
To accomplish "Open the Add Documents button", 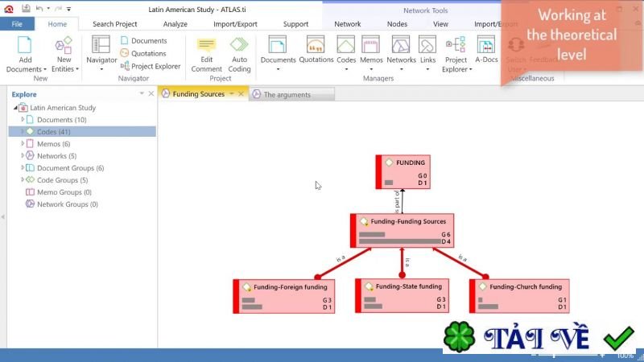I will pos(25,54).
